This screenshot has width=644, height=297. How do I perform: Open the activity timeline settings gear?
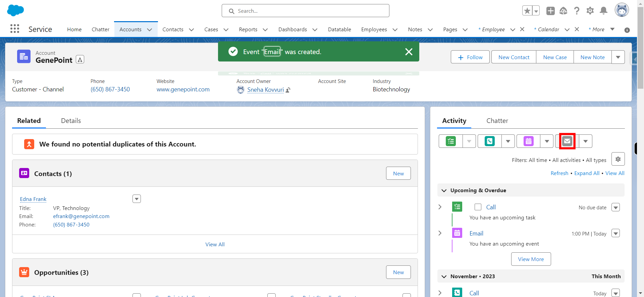[x=618, y=159]
